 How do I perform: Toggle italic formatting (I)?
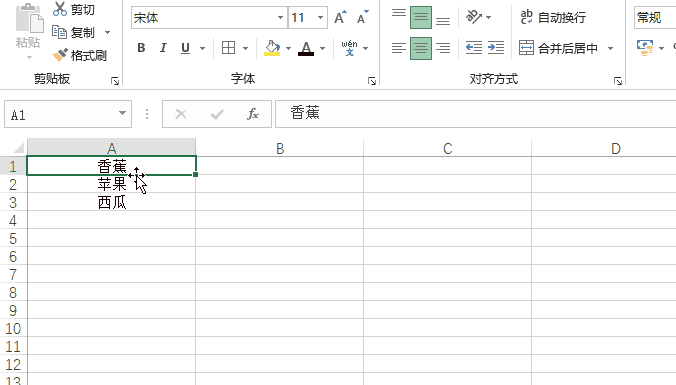(x=163, y=48)
